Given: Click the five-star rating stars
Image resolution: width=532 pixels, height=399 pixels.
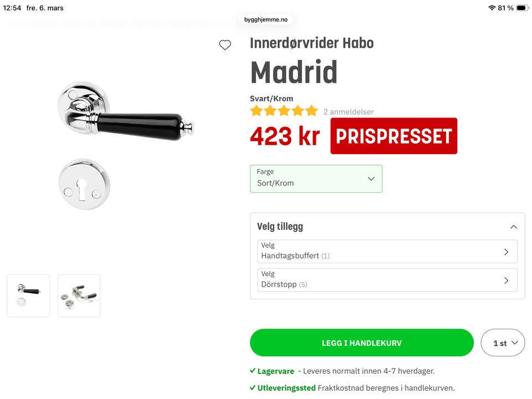Looking at the screenshot, I should pos(284,111).
